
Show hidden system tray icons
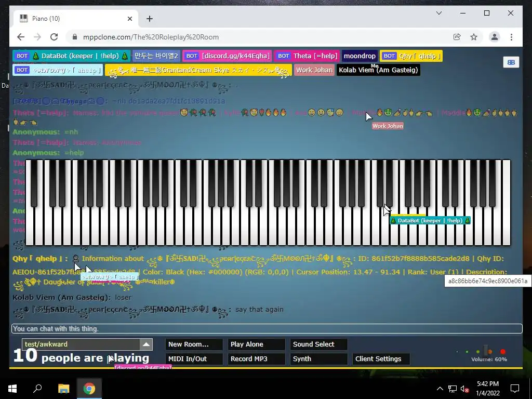(x=440, y=389)
